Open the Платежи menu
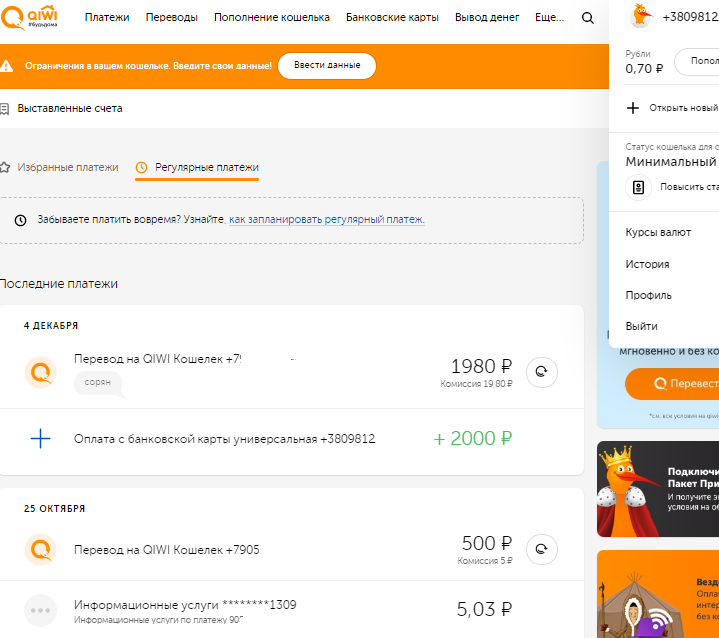Screen dimensions: 719x638 107,17
